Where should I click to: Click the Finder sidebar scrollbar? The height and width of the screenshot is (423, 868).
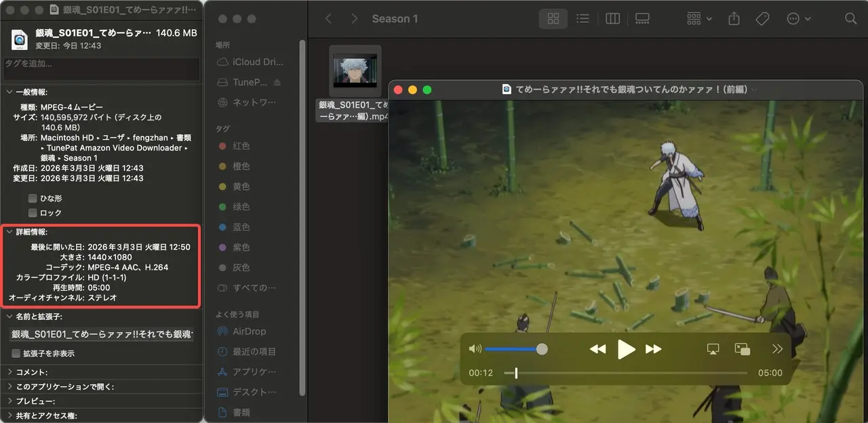coord(302,217)
